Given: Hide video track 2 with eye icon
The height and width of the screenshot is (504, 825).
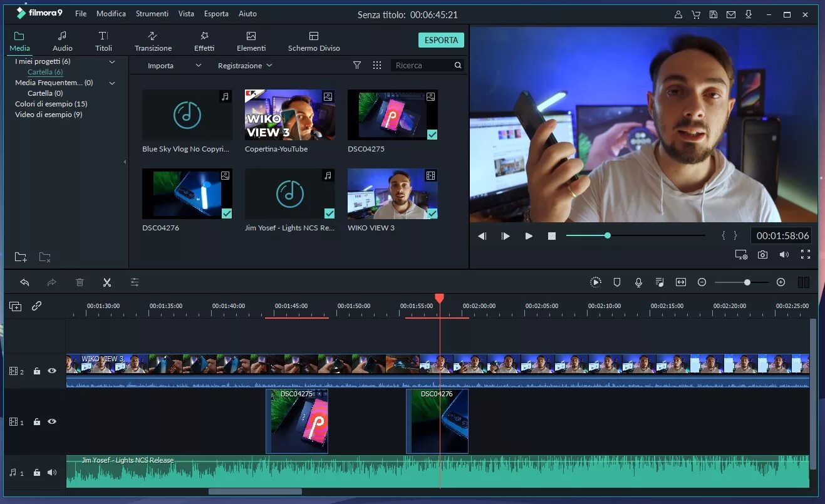Looking at the screenshot, I should 52,371.
